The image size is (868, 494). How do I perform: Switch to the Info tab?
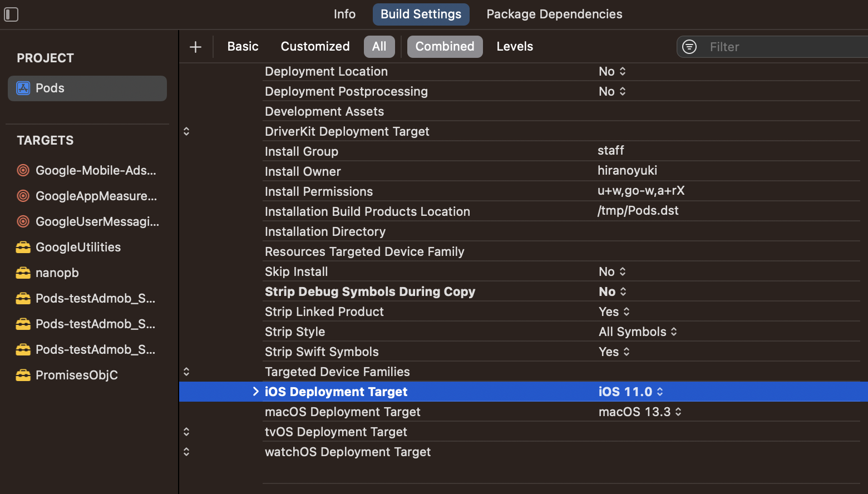point(344,14)
